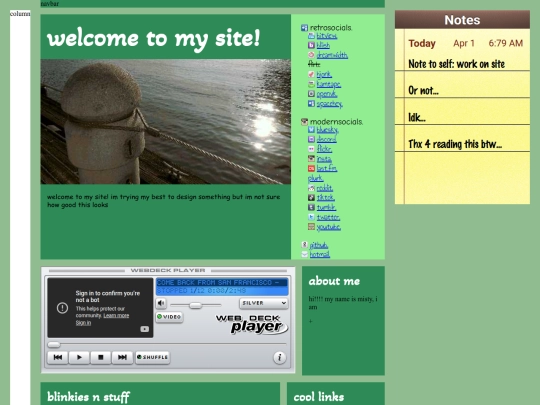
Task: Click the track seek bar handle
Action: point(54,344)
